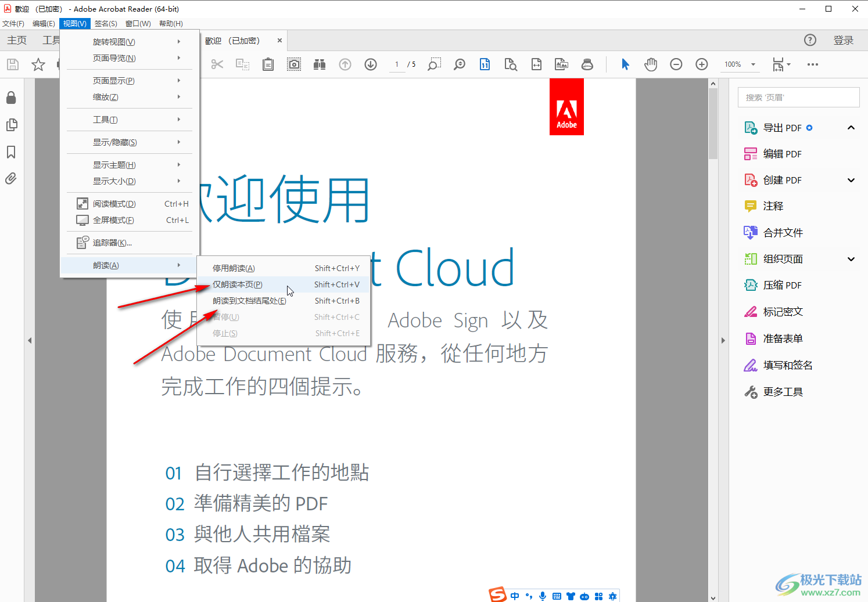Image resolution: width=868 pixels, height=602 pixels.
Task: Open 标记密文 tool
Action: pyautogui.click(x=773, y=312)
